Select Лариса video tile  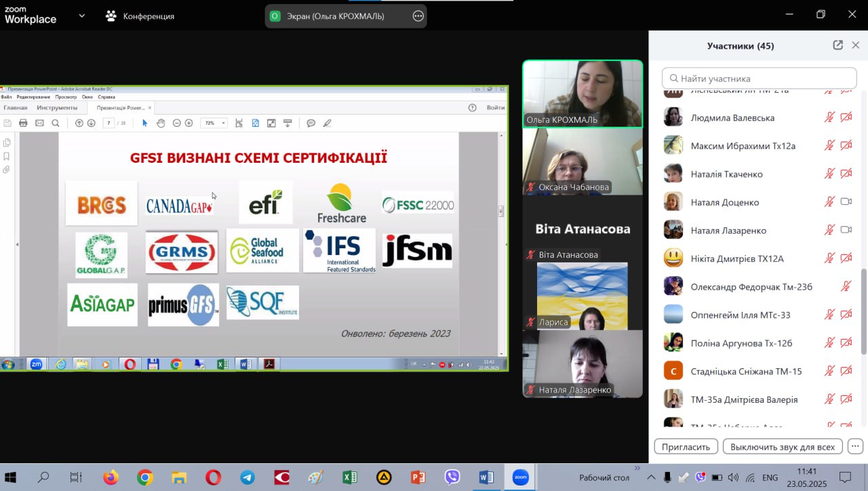[583, 296]
